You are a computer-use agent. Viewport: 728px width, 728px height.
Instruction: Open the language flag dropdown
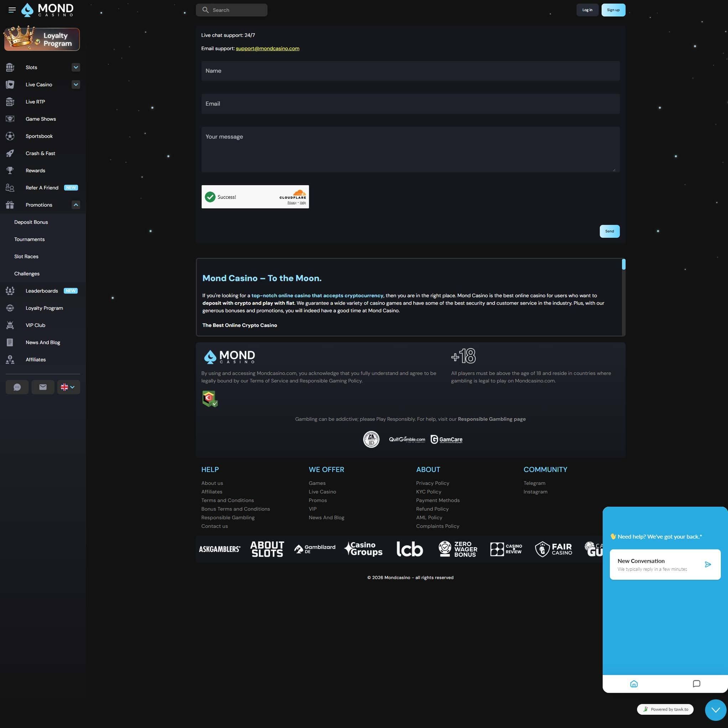click(68, 387)
